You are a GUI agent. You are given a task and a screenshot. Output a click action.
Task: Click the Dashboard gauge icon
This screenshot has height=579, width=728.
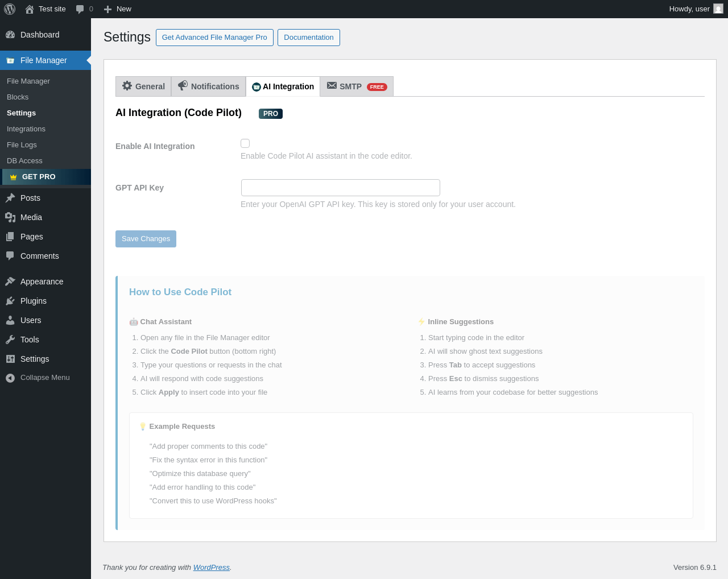tap(10, 35)
